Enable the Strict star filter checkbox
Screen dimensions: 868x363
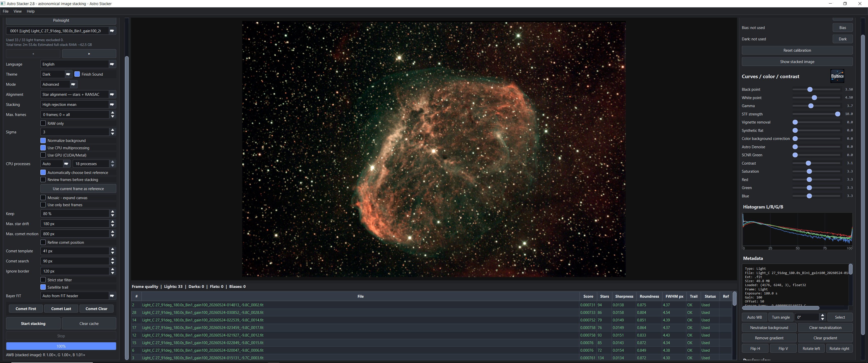(x=43, y=280)
